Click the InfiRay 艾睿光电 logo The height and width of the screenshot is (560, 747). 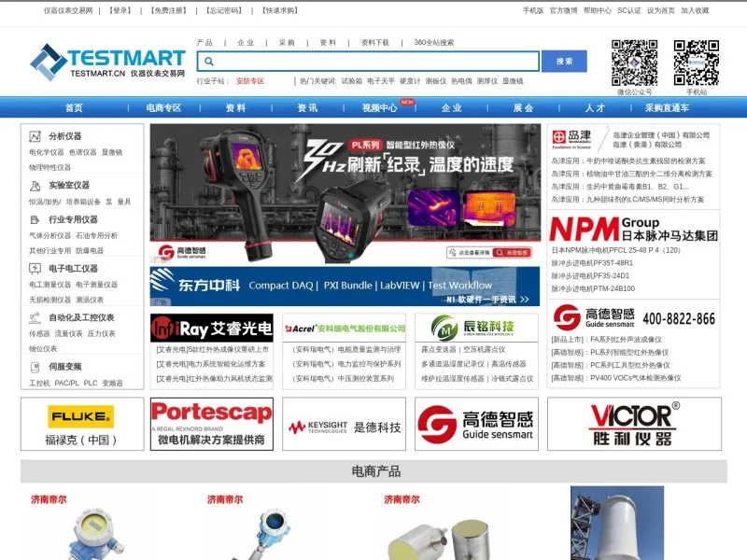click(212, 328)
